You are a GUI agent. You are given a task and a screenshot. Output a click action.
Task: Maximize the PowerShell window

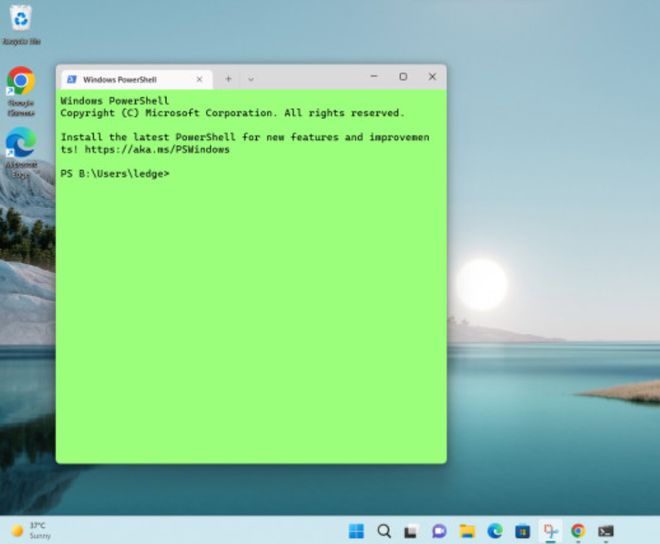403,76
